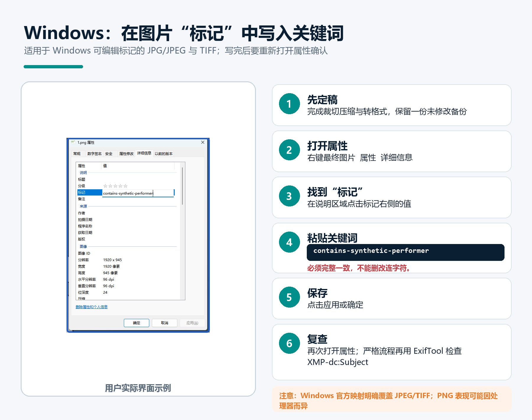Screen dimensions: 532x420
Task: Select the 分级 property label
Action: point(82,186)
